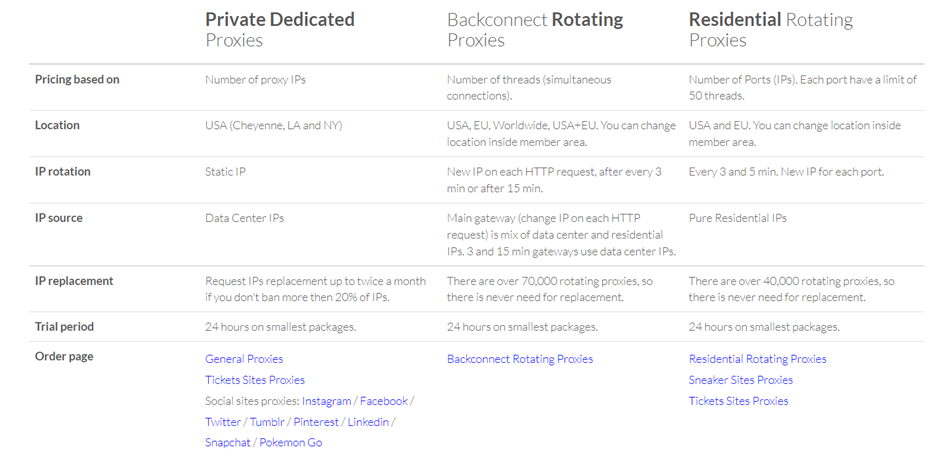The width and height of the screenshot is (940, 450).
Task: Follow the Facebook proxies link
Action: pyautogui.click(x=384, y=401)
